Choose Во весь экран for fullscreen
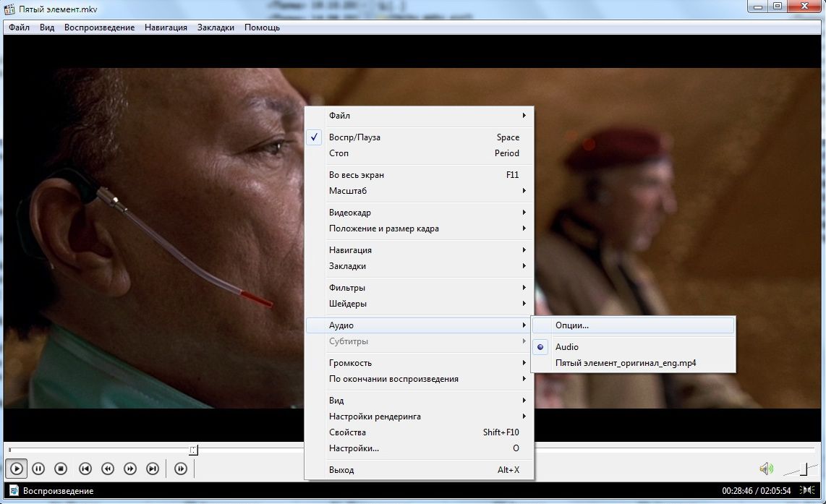This screenshot has height=504, width=826. pos(420,174)
